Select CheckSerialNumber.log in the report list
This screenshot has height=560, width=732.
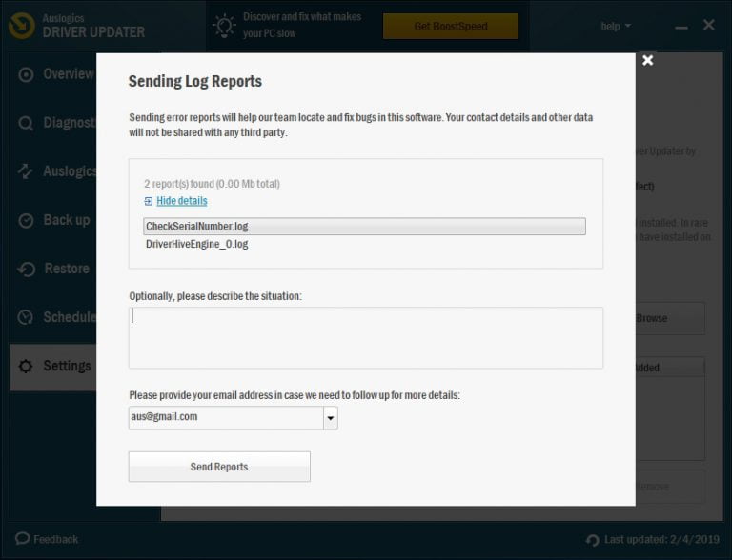363,227
